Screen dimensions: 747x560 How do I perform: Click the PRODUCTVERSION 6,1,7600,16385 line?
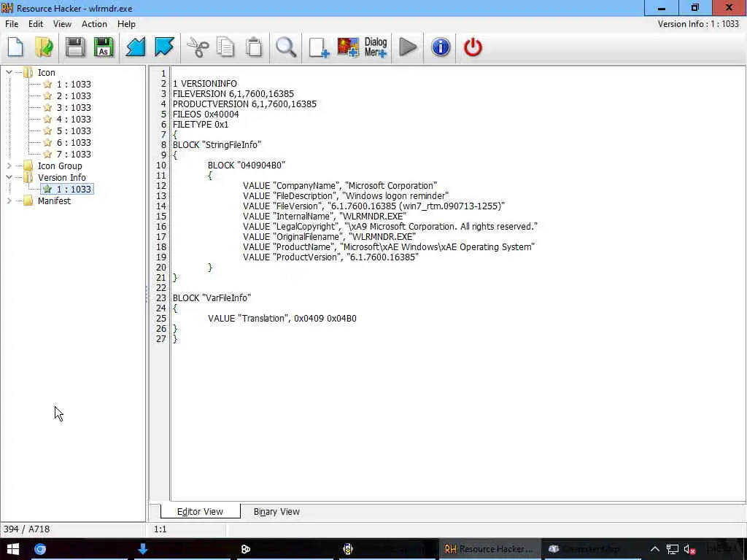pos(244,104)
